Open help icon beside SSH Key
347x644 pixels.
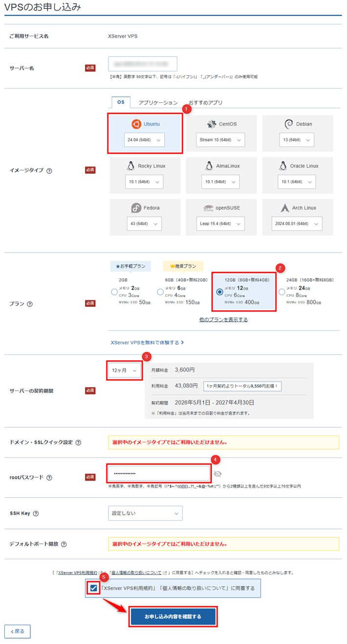coord(36,513)
